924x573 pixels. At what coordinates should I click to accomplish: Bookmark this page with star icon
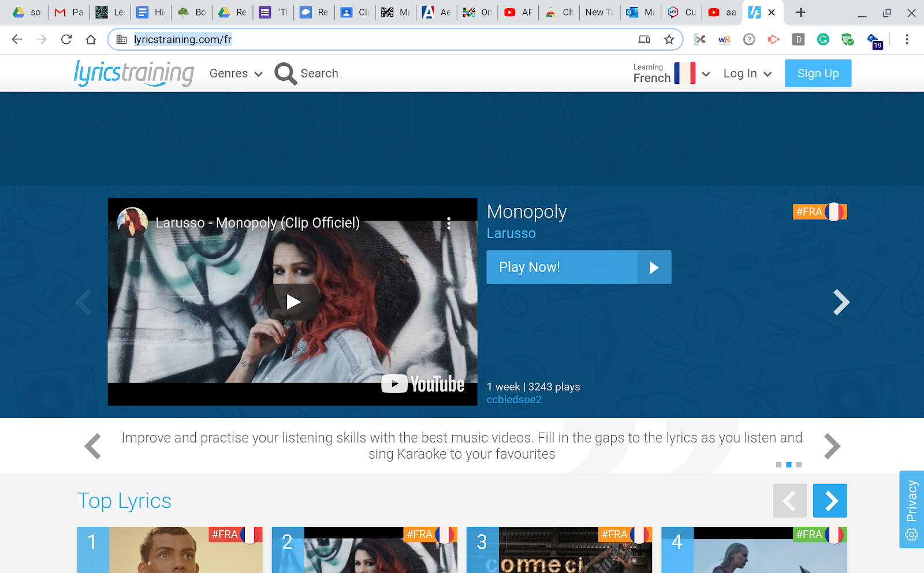(x=669, y=39)
